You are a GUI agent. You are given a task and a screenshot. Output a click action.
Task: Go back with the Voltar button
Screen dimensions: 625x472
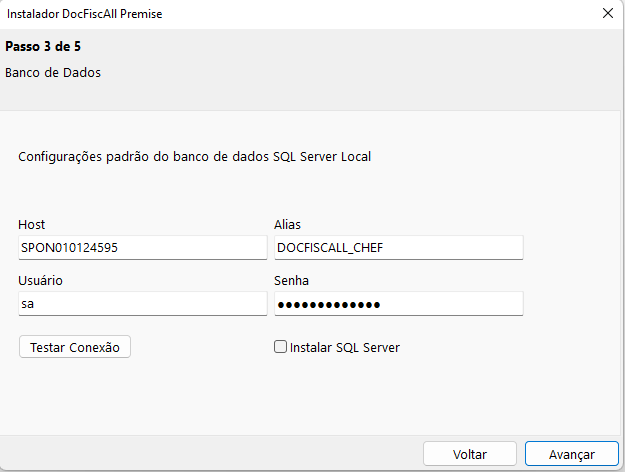(x=470, y=454)
